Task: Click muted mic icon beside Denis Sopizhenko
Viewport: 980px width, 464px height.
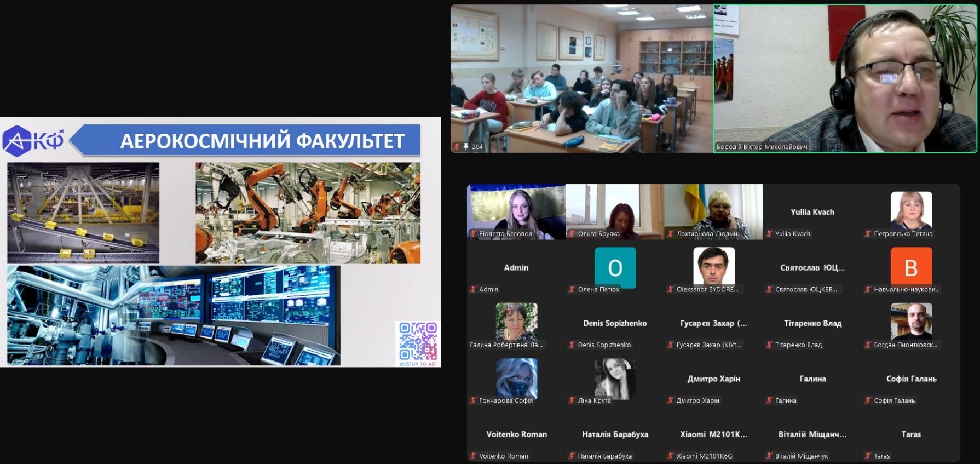Action: point(572,345)
